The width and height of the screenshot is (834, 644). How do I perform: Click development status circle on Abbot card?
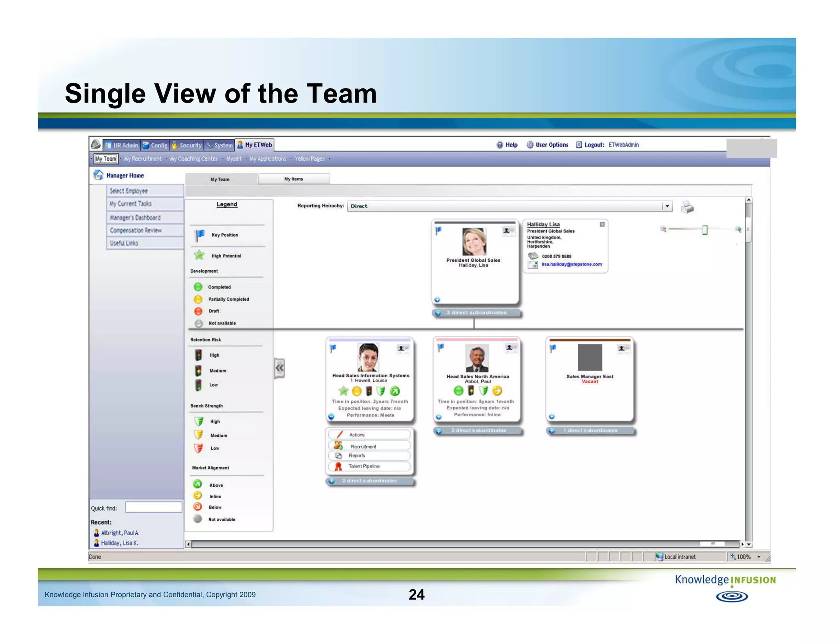[459, 391]
